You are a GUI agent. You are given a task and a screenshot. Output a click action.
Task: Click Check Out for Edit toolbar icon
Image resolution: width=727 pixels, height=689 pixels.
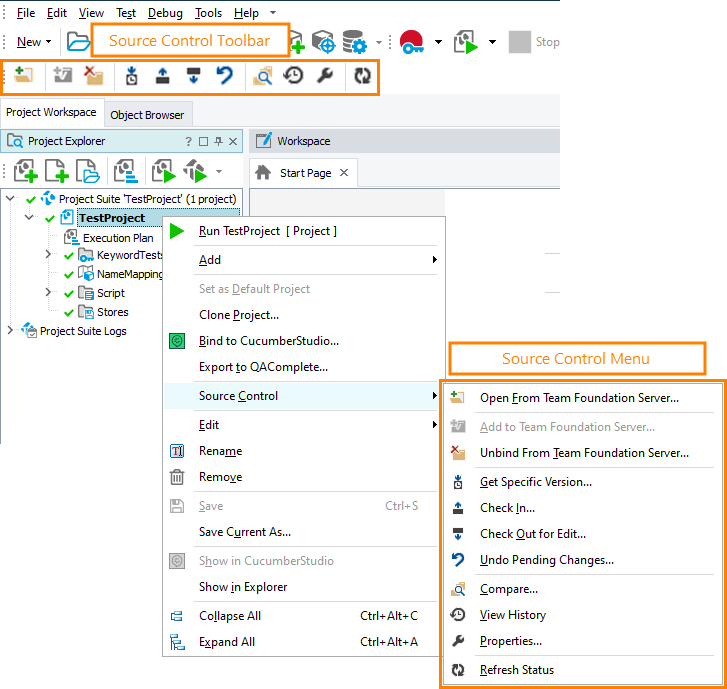click(x=194, y=76)
